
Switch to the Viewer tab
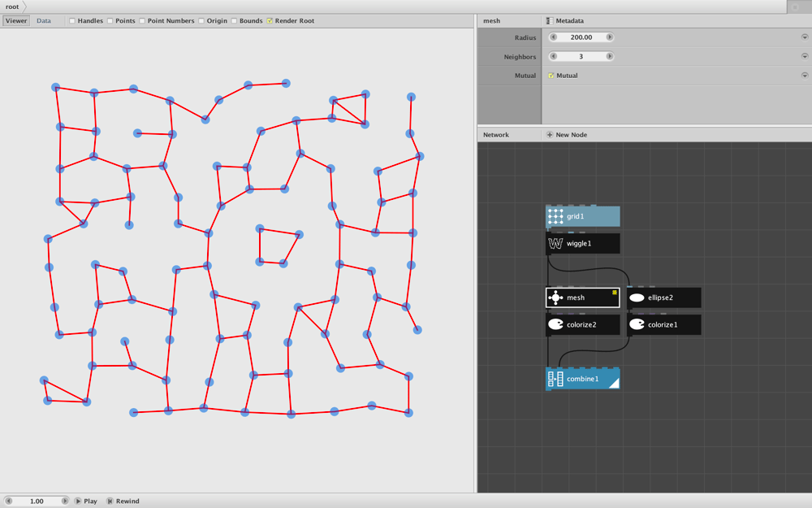pyautogui.click(x=16, y=21)
